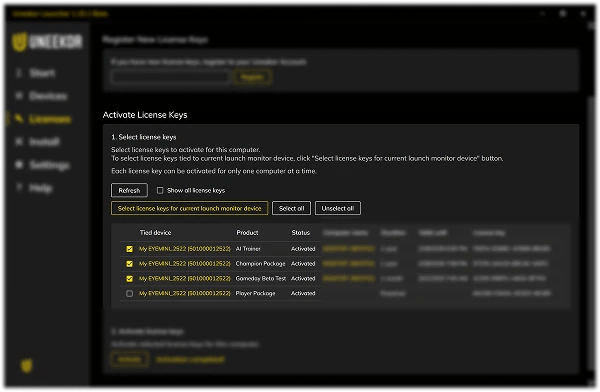Click the Select all button
600x392 pixels.
[x=291, y=208]
